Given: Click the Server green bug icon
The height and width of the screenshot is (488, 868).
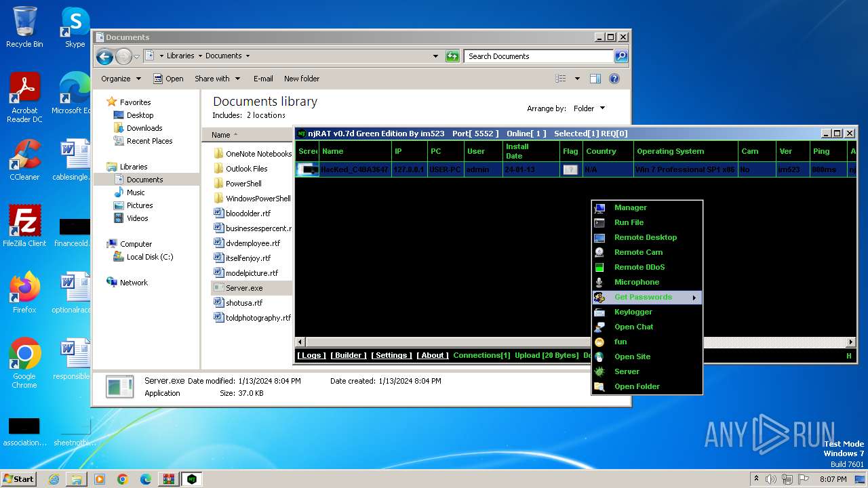Looking at the screenshot, I should [x=599, y=371].
